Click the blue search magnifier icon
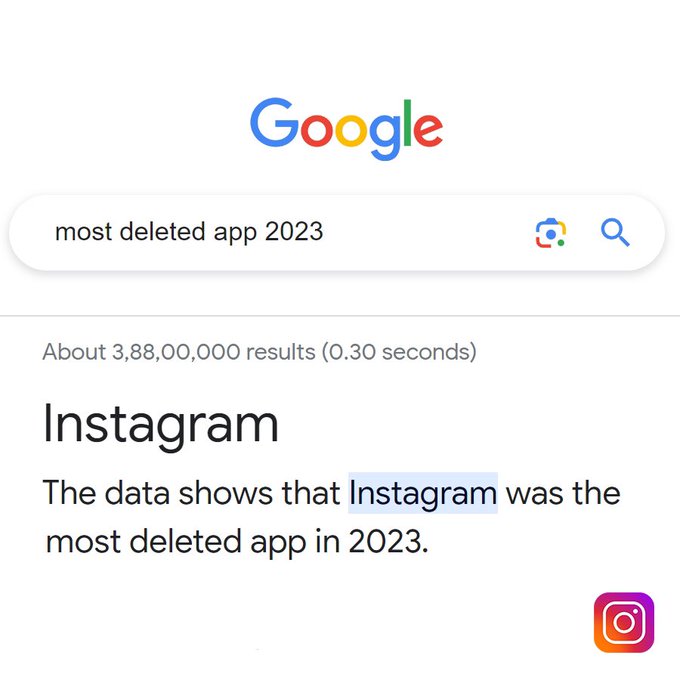This screenshot has width=680, height=680. (615, 233)
